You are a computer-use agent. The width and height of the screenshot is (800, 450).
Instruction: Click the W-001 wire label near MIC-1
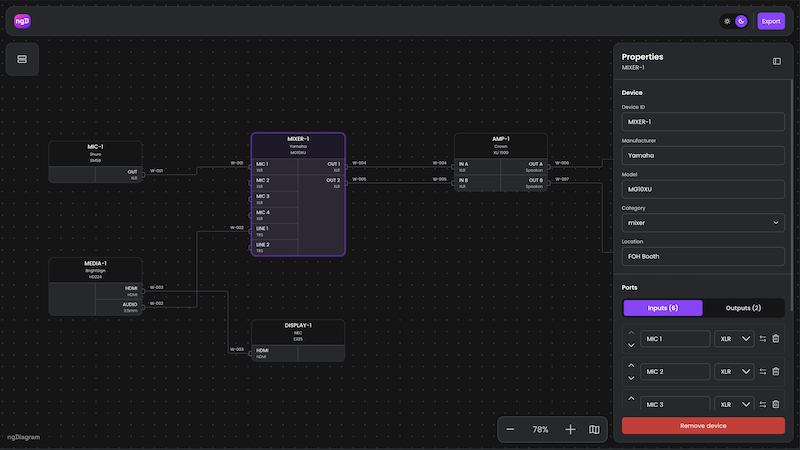coord(157,171)
